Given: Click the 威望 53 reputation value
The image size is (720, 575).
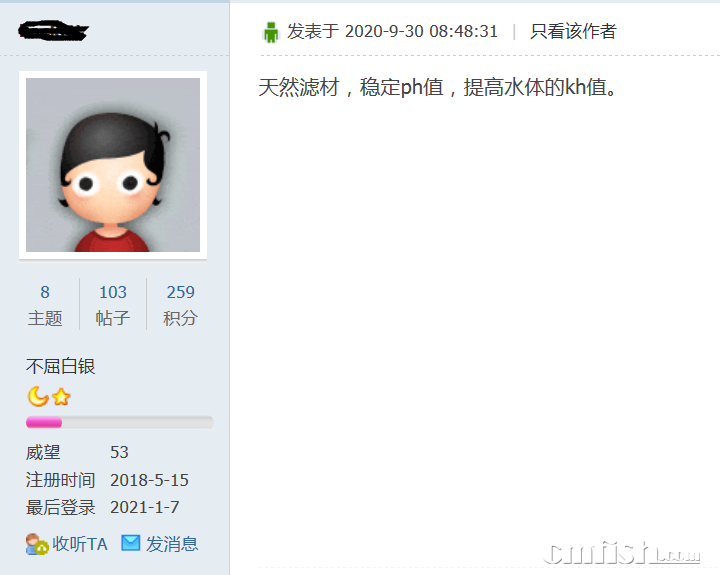Looking at the screenshot, I should click(x=119, y=452).
